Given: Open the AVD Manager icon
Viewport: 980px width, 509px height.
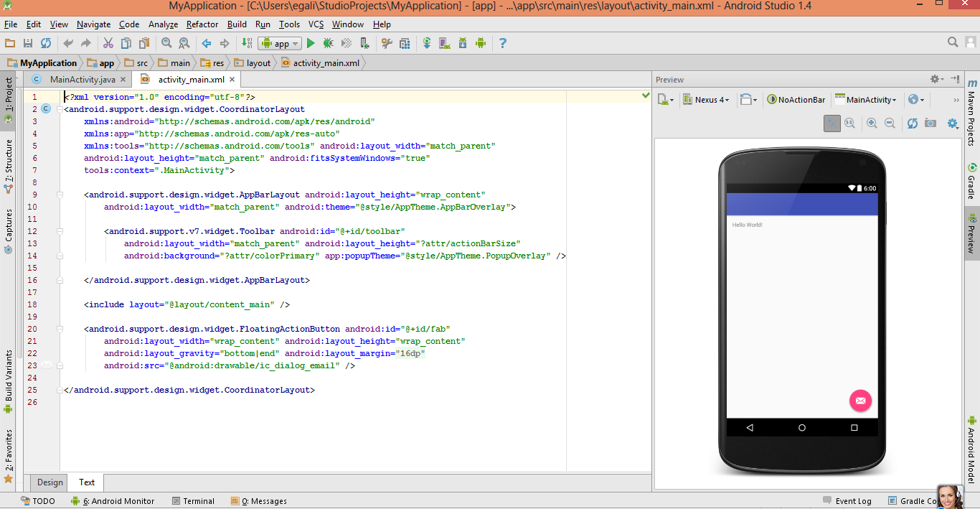Looking at the screenshot, I should click(445, 43).
